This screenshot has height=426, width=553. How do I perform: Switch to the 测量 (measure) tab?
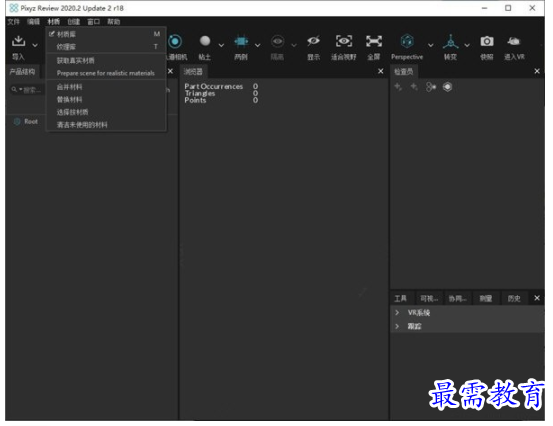click(x=486, y=299)
